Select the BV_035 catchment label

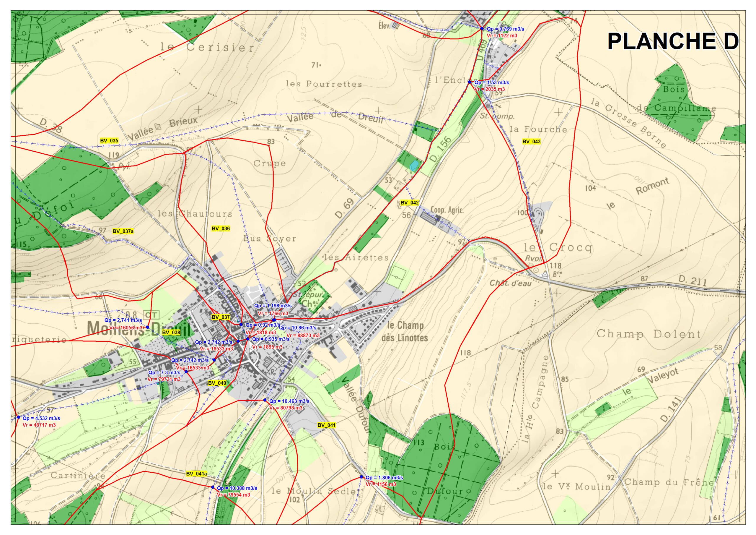coord(109,141)
